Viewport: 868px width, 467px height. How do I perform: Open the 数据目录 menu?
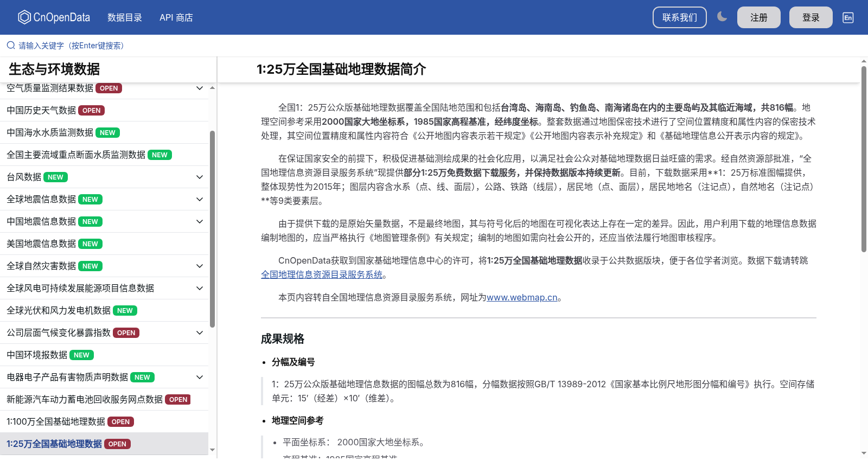125,17
